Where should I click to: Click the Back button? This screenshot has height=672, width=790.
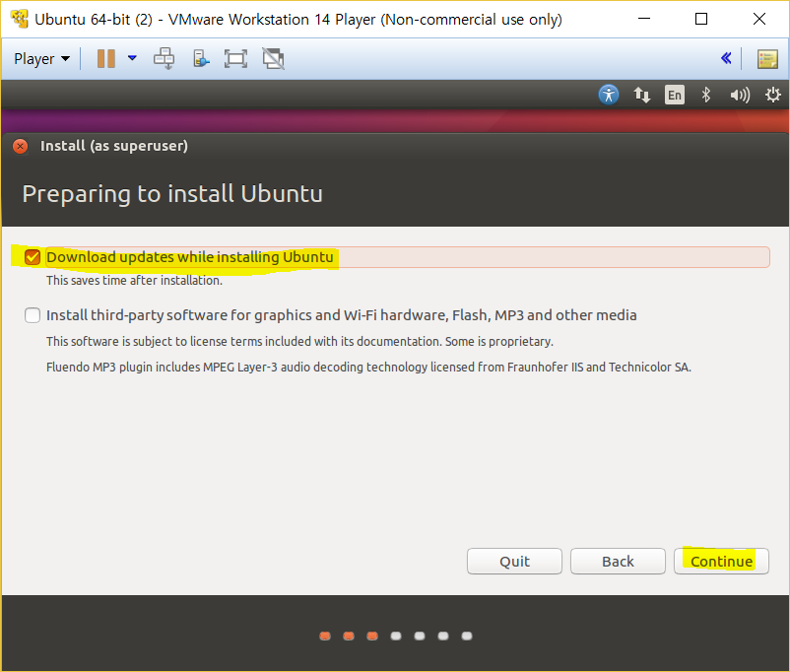pyautogui.click(x=618, y=561)
